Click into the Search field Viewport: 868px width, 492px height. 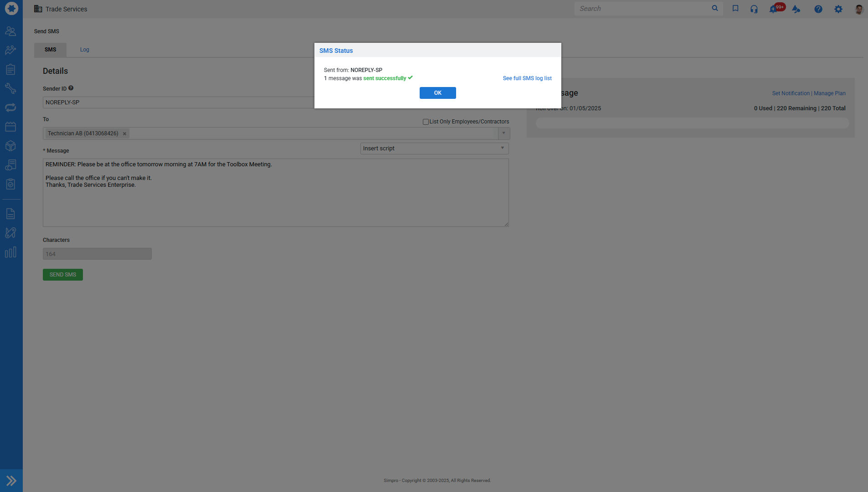(642, 9)
